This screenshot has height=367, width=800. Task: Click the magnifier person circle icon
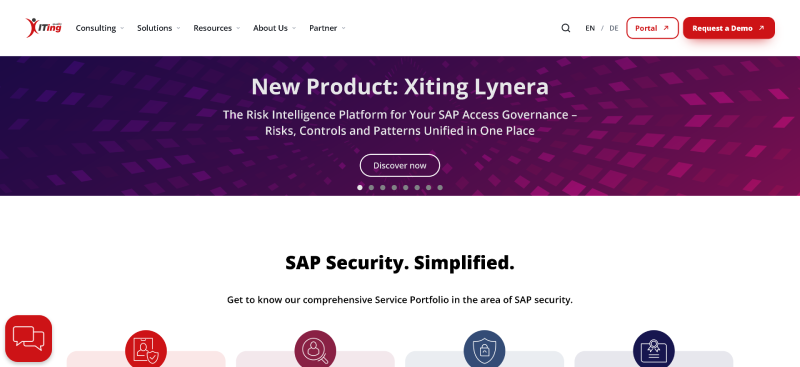[x=315, y=351]
